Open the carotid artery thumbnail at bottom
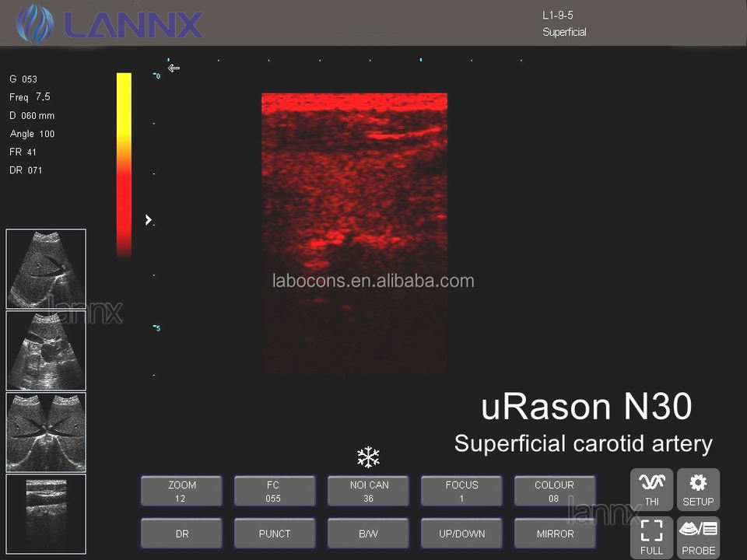The width and height of the screenshot is (747, 560). [46, 514]
